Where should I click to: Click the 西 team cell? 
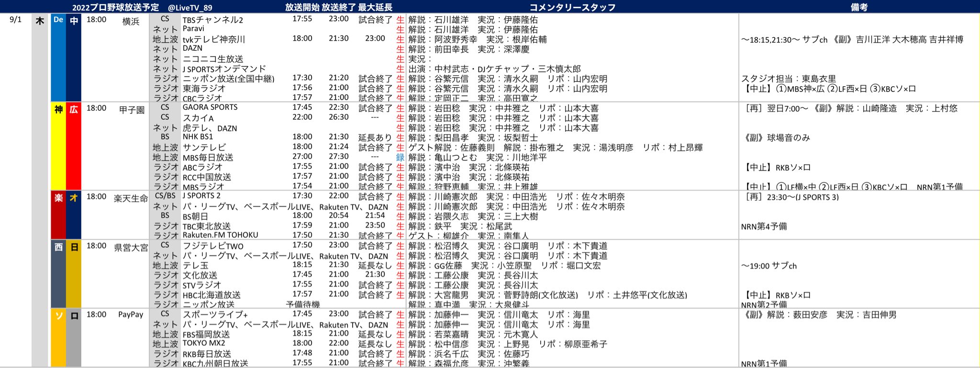coord(58,274)
